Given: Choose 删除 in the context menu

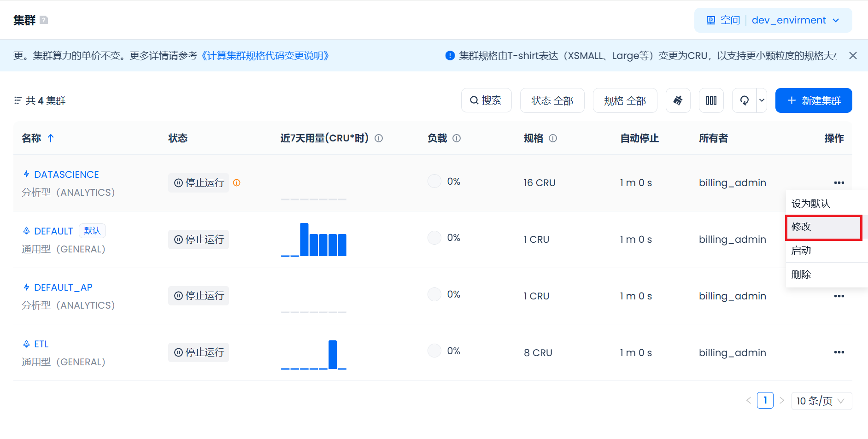Looking at the screenshot, I should coord(801,275).
